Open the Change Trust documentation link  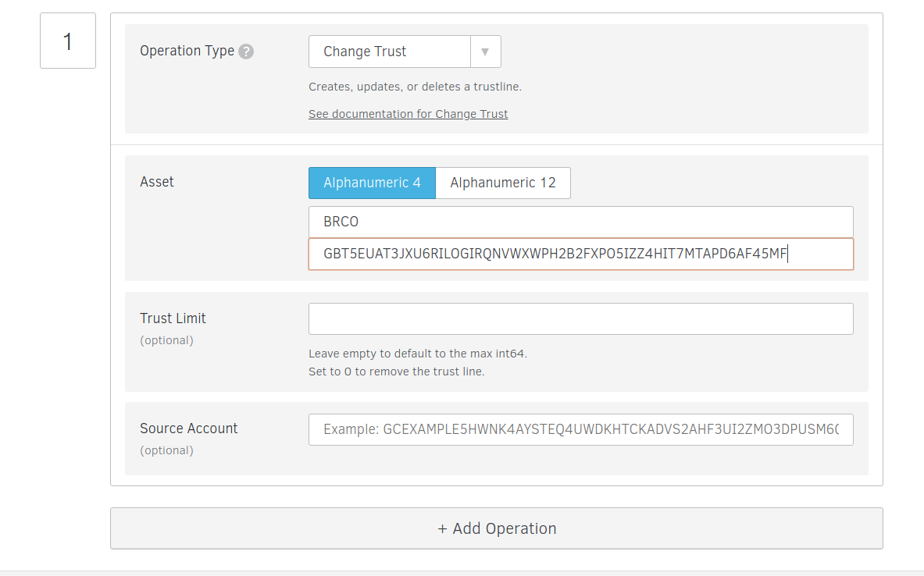tap(408, 114)
